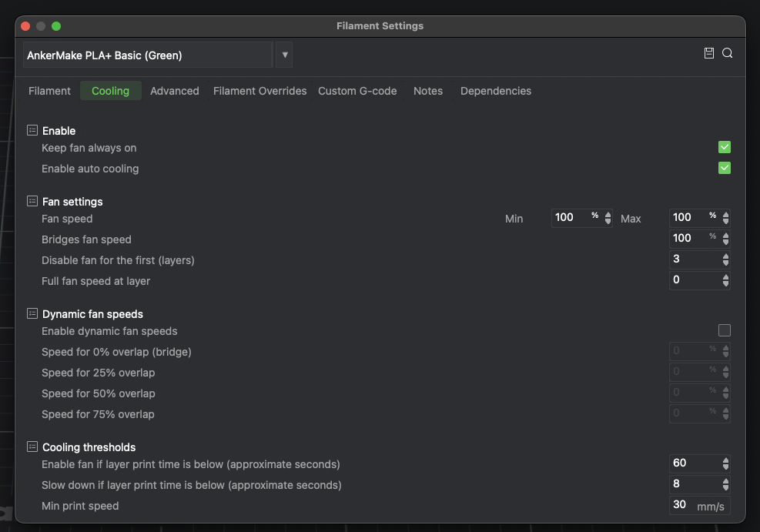
Task: Click the Full fan speed at layer label
Action: click(95, 281)
